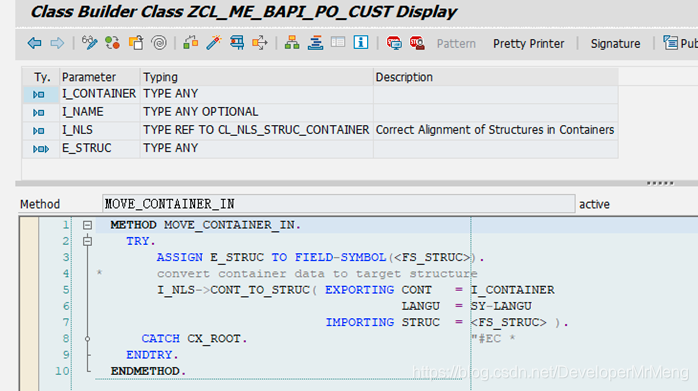698x391 pixels.
Task: Click the comment line 'convert container data'
Action: (317, 273)
